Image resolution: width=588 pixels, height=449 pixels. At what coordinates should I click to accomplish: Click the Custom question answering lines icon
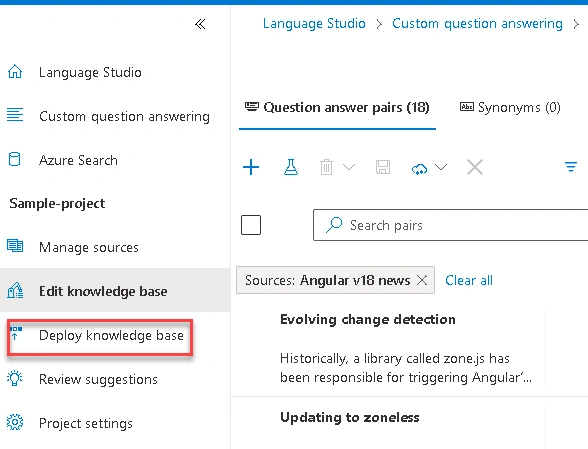(15, 115)
